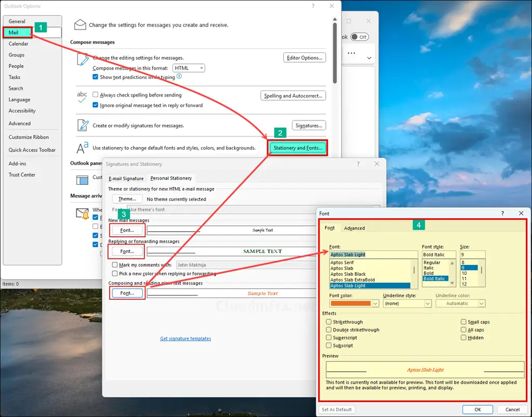The image size is (532, 417).
Task: Click the Font name input field
Action: tap(373, 254)
